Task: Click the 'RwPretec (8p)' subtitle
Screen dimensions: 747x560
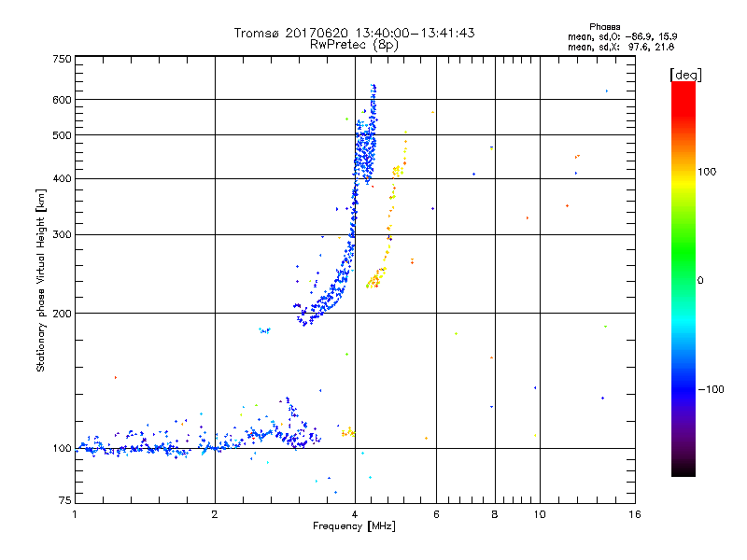Action: click(x=354, y=45)
